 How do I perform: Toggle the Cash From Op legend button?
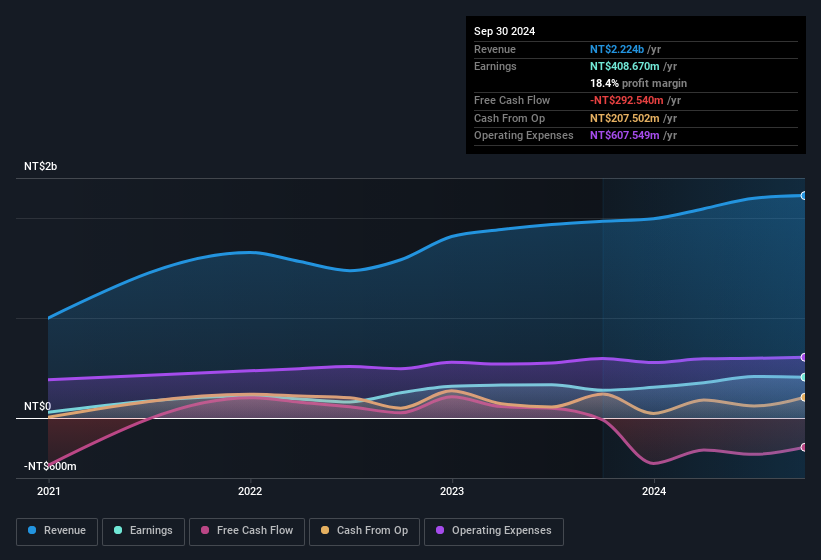(x=364, y=531)
